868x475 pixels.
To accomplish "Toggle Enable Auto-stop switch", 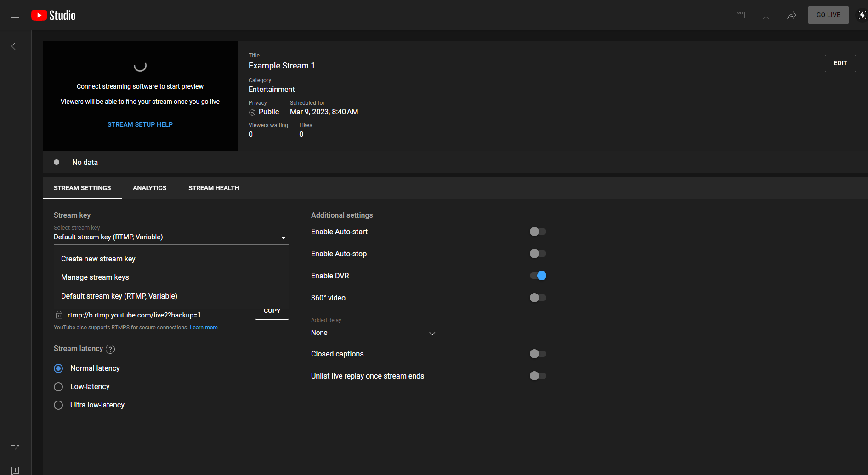I will pyautogui.click(x=538, y=254).
